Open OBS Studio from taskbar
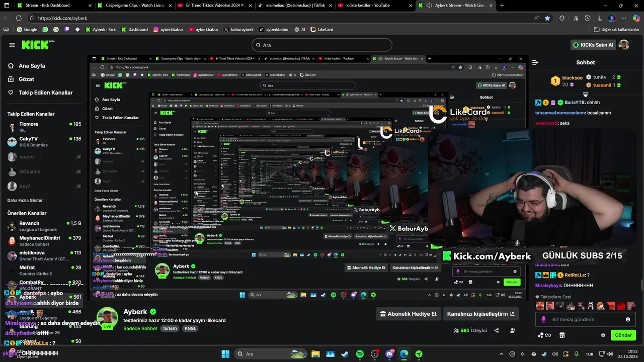Viewport: 644px width, 362px height. point(374,354)
